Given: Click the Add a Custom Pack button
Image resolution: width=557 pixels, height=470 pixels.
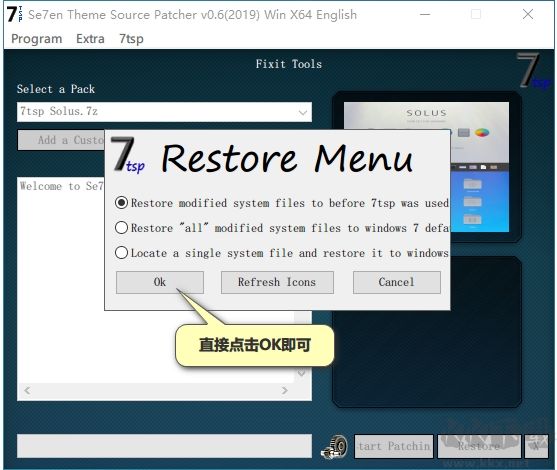Looking at the screenshot, I should [x=61, y=140].
